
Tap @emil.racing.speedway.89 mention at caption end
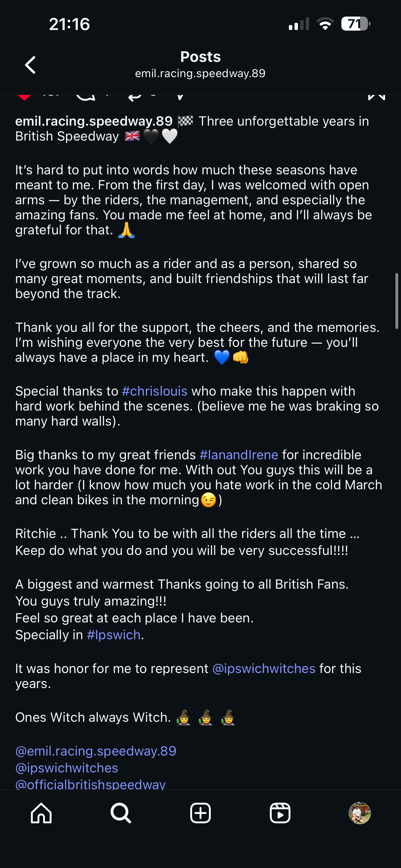[x=96, y=751]
